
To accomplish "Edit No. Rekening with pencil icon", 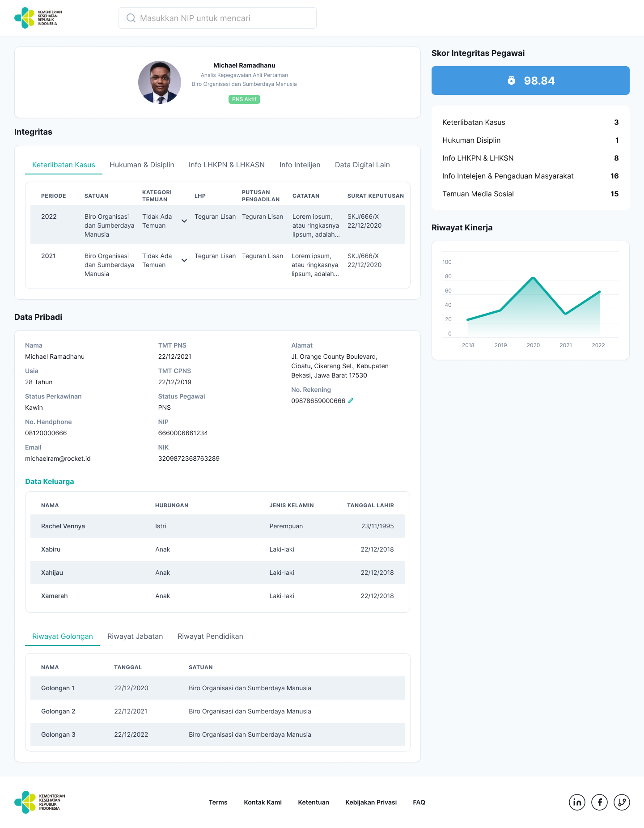I will coord(351,401).
